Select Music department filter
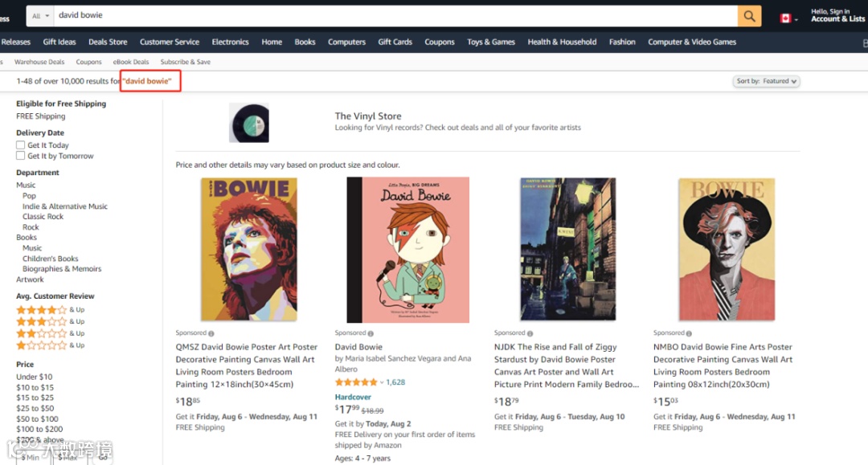 point(26,186)
